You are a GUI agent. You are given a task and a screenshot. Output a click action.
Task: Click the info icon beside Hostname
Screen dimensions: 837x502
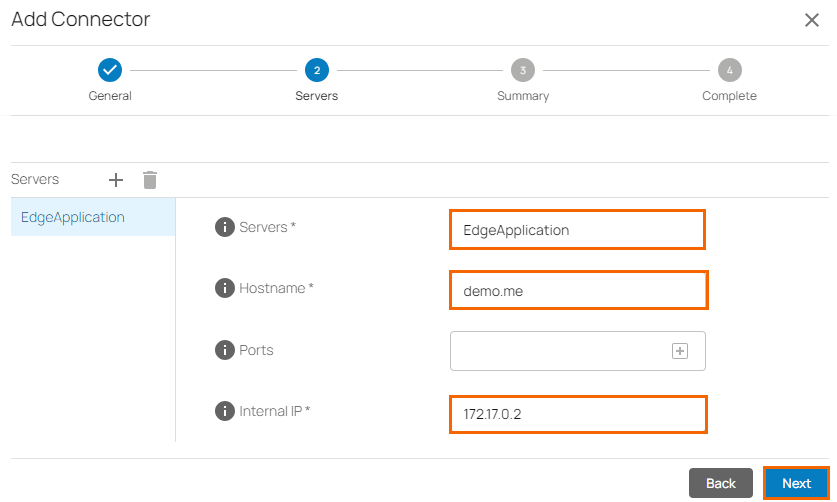225,288
